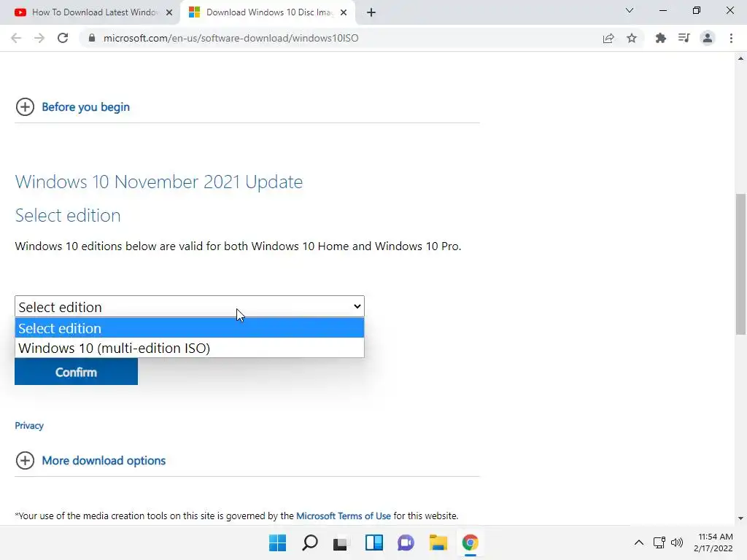Viewport: 747px width, 560px height.
Task: Click the address bar URL
Action: (x=231, y=38)
